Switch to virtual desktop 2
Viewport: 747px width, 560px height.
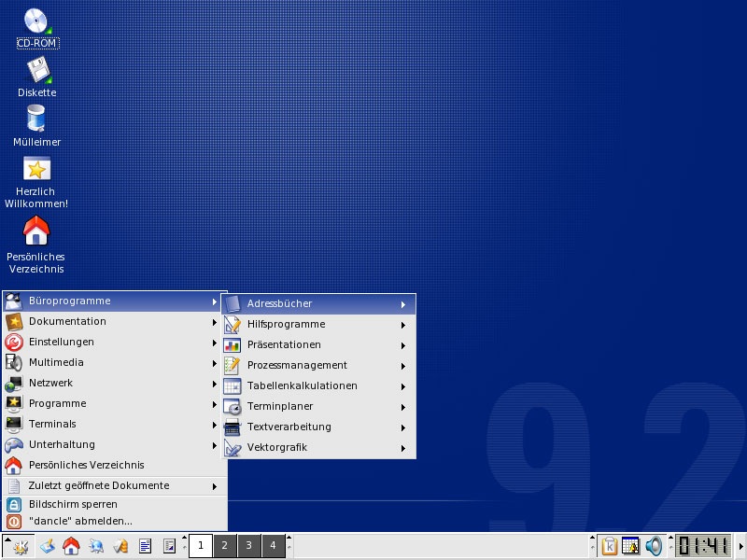[x=225, y=545]
